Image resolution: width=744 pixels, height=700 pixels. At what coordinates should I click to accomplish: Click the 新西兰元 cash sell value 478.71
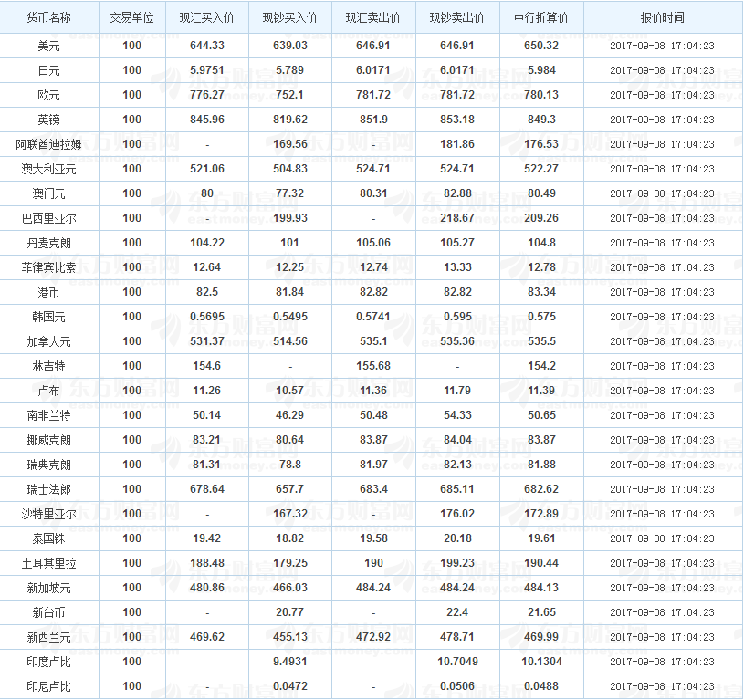coord(457,637)
